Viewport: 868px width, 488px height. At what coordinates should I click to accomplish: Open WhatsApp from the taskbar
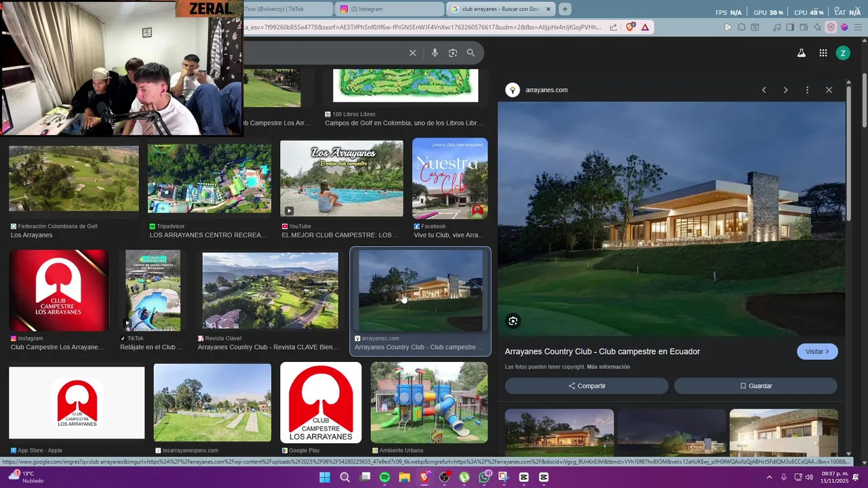coord(484,477)
